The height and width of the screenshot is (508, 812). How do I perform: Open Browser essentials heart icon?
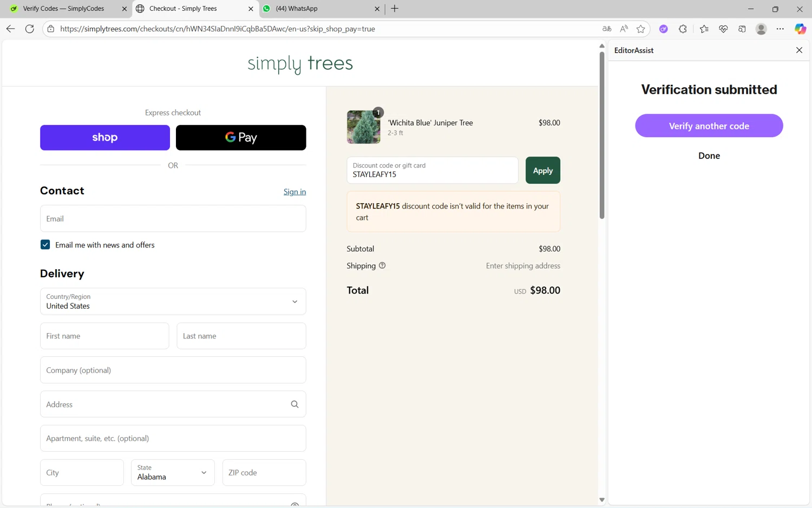tap(723, 29)
